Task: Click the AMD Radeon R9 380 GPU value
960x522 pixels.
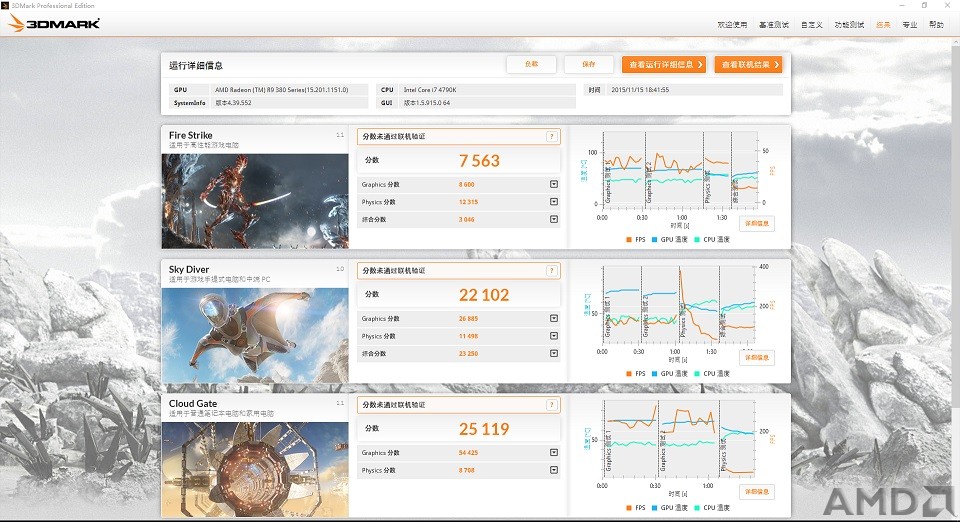Action: (282, 89)
